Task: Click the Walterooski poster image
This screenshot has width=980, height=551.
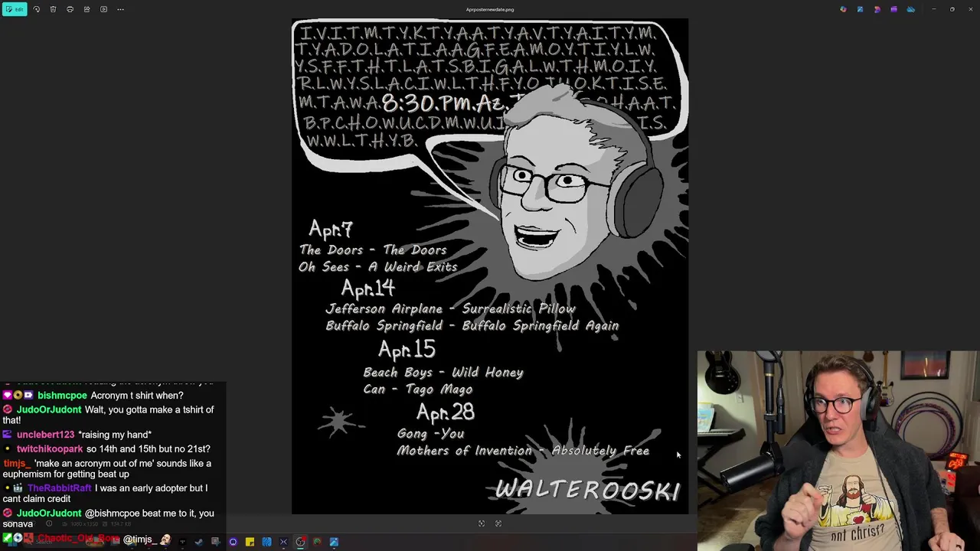Action: pos(490,266)
